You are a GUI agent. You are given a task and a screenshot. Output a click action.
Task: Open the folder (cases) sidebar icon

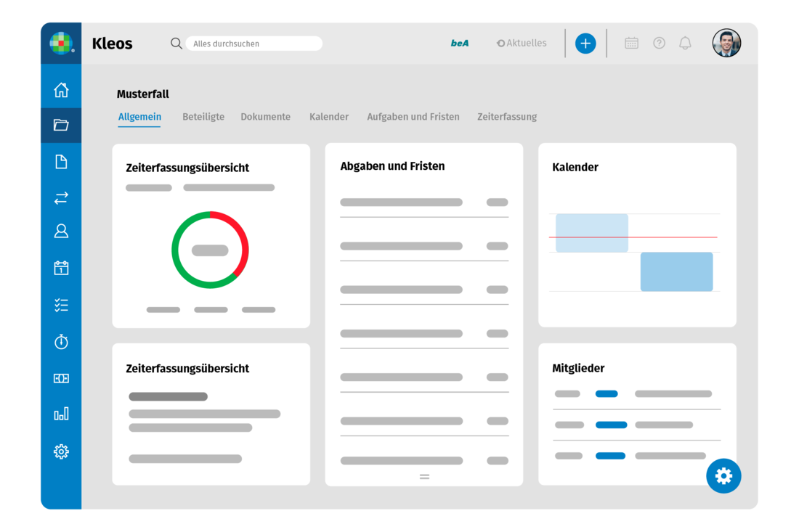61,126
